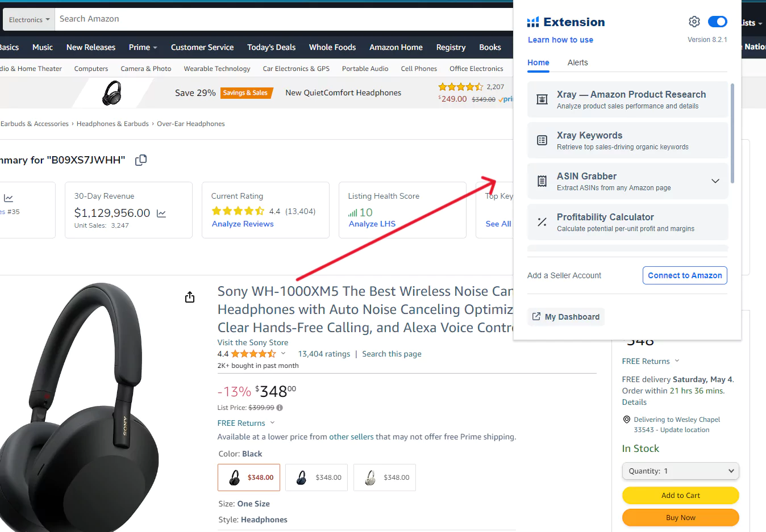Click the Search Amazon input field
Viewport: 766px width, 532px height.
tap(284, 19)
